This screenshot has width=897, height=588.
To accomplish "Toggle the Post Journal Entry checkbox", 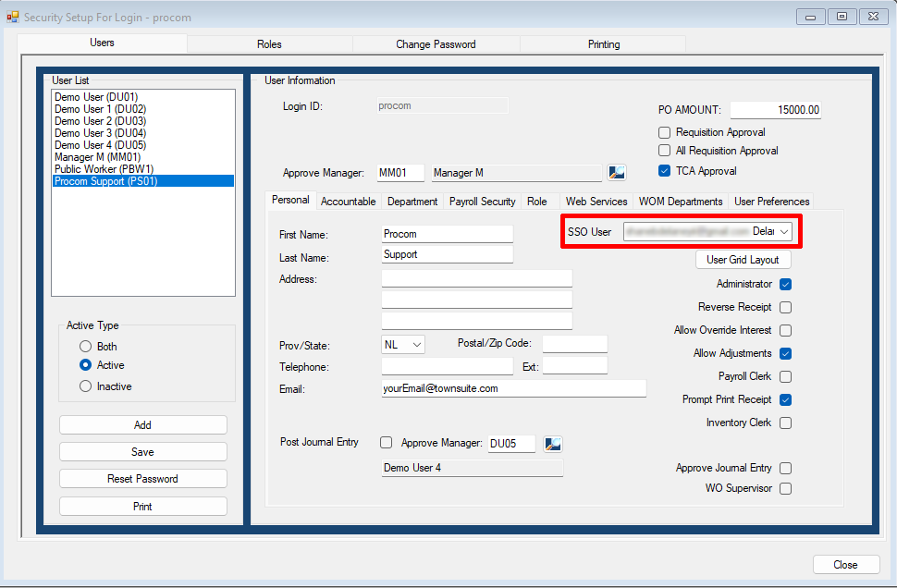I will coord(386,443).
